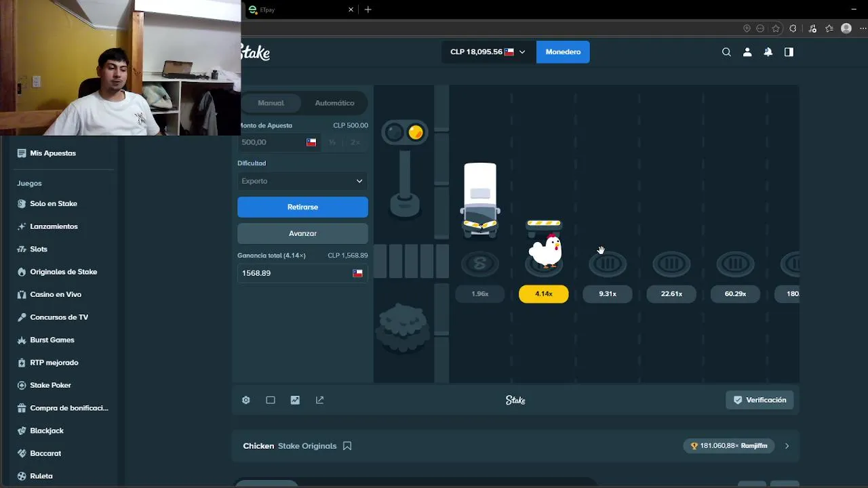This screenshot has height=488, width=868.
Task: Halve the bet with ½ button
Action: [332, 142]
